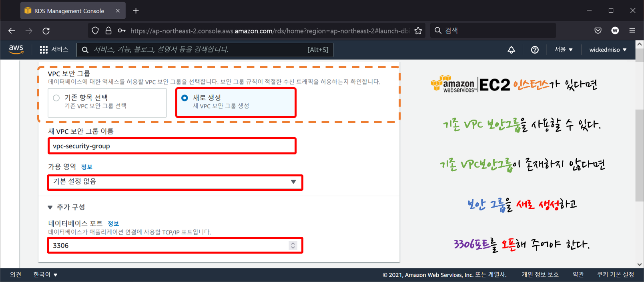Open the 한국어 language selector
The image size is (644, 282).
pyautogui.click(x=46, y=274)
